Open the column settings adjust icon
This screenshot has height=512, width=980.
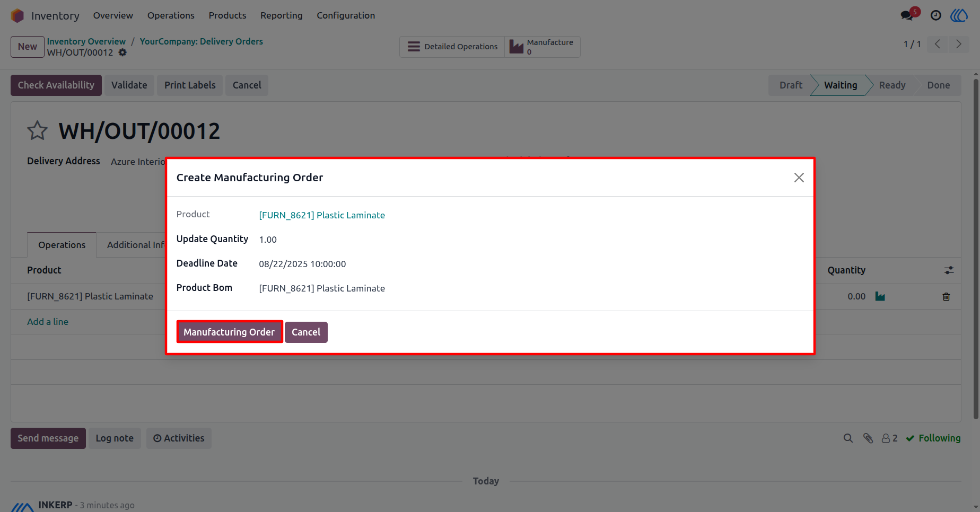point(949,270)
